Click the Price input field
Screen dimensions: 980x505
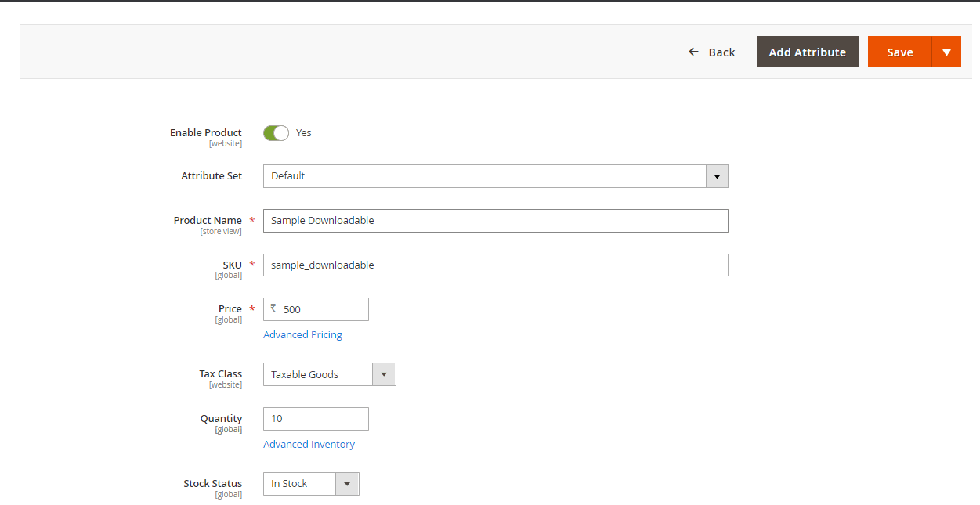coord(316,309)
